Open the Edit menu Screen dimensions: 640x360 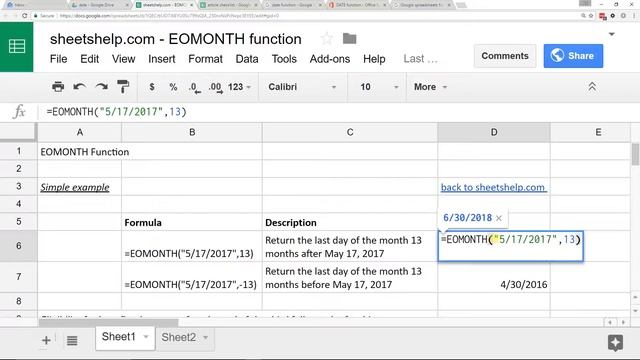[x=89, y=59]
